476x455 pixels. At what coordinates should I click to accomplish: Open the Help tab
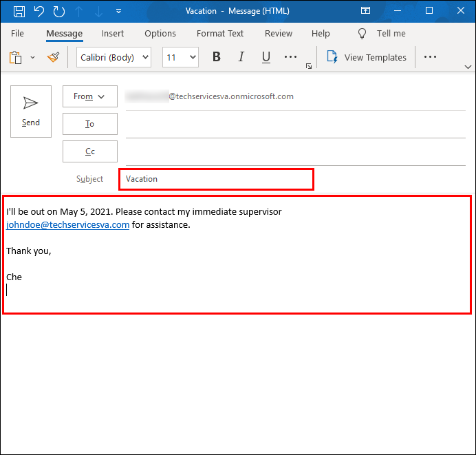pyautogui.click(x=321, y=34)
